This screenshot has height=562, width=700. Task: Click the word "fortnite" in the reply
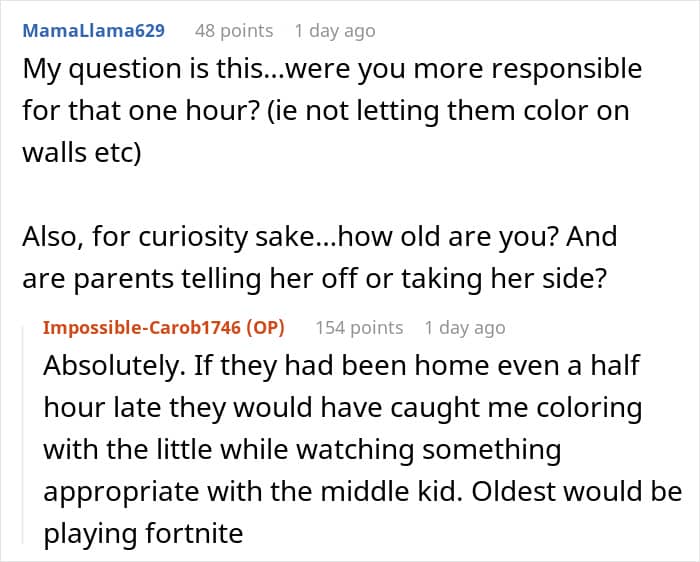tap(197, 533)
